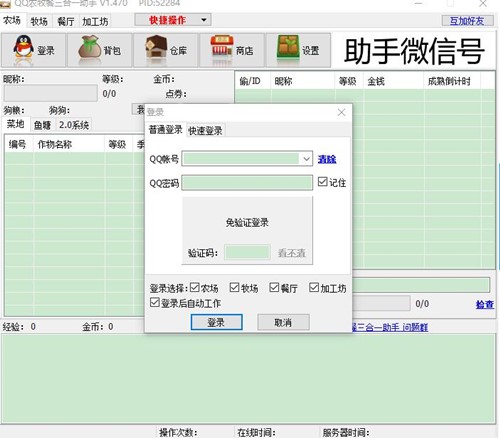This screenshot has width=500, height=438.
Task: Focus the QQ密码 input field
Action: point(247,183)
